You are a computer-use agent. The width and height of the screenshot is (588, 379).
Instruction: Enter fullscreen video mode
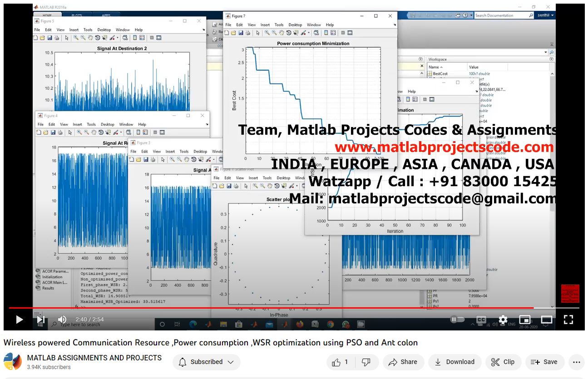pos(568,320)
